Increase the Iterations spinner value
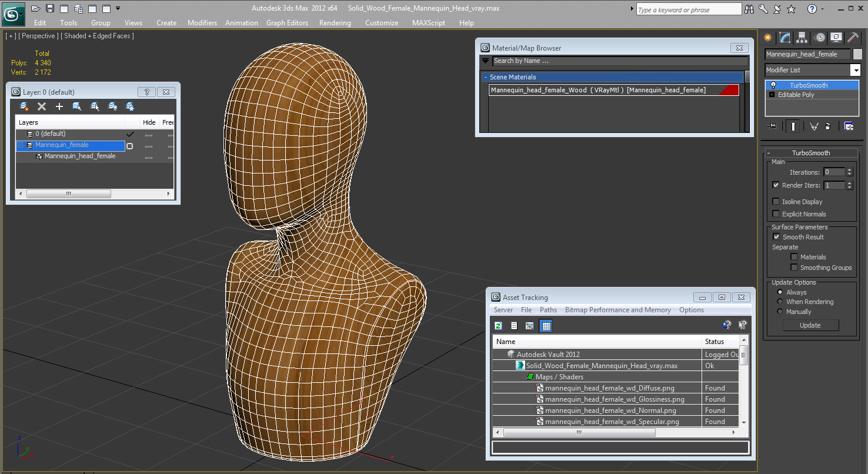 click(849, 171)
